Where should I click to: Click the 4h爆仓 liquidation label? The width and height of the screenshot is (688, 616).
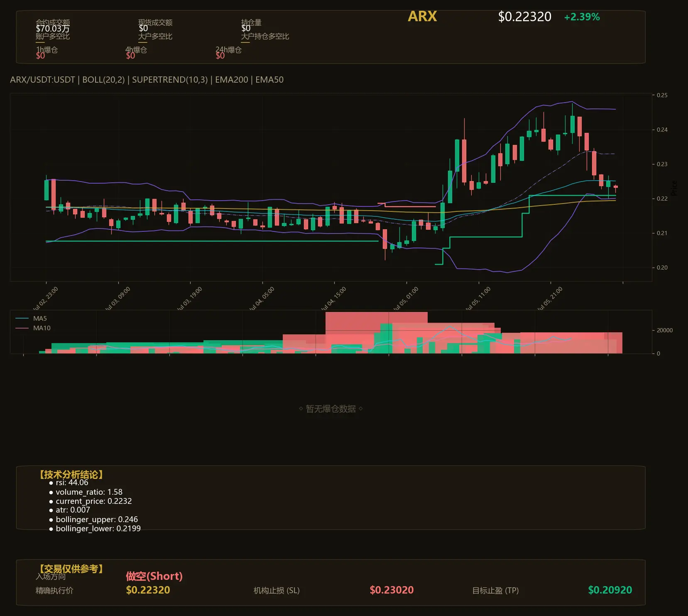136,50
